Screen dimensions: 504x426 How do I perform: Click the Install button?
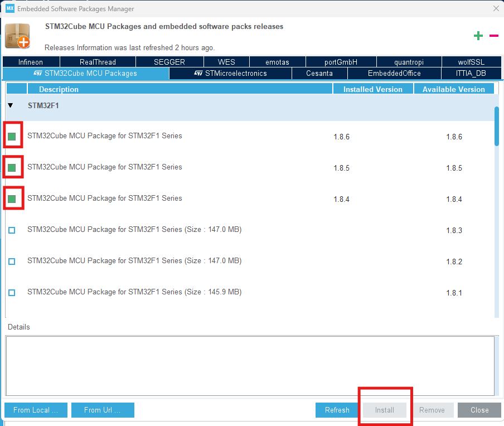pos(385,410)
